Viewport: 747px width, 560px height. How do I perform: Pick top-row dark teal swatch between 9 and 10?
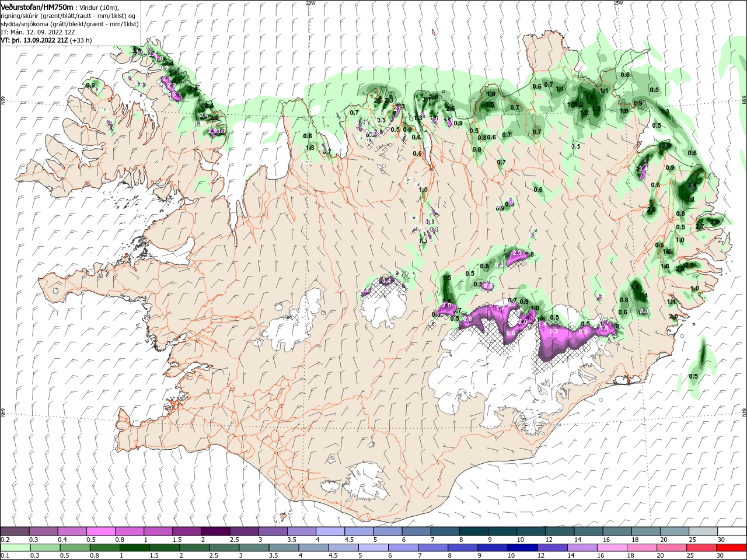tap(502, 531)
